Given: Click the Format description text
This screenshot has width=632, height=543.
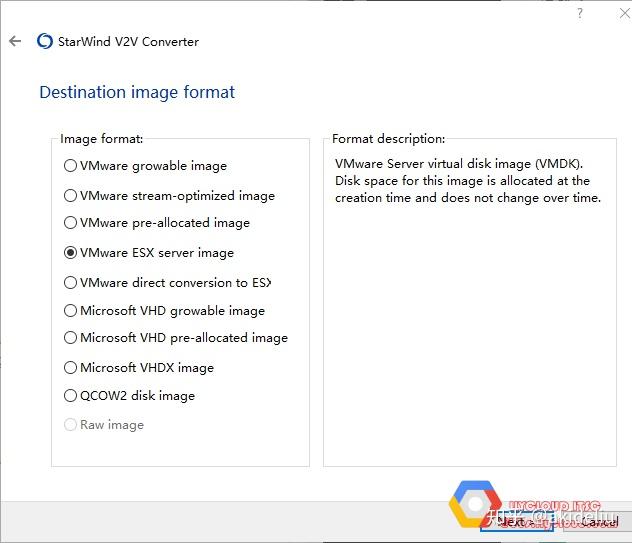Looking at the screenshot, I should pyautogui.click(x=468, y=181).
